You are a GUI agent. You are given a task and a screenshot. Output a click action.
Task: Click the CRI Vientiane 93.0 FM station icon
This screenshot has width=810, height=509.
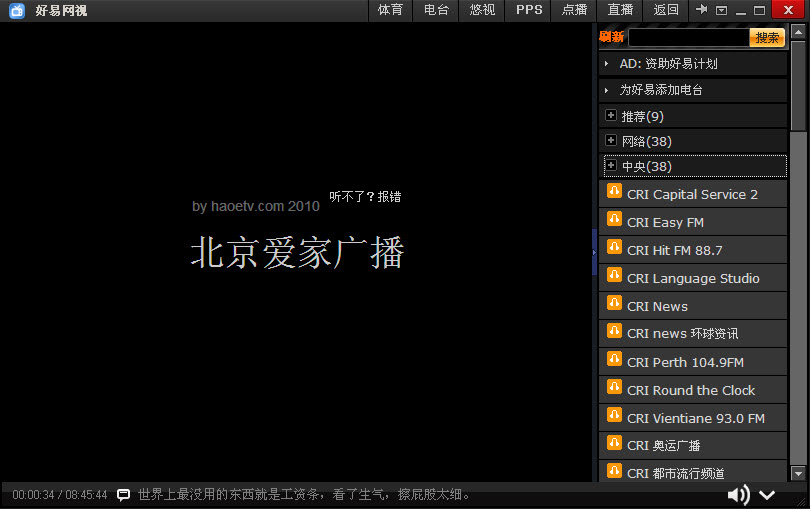[614, 414]
